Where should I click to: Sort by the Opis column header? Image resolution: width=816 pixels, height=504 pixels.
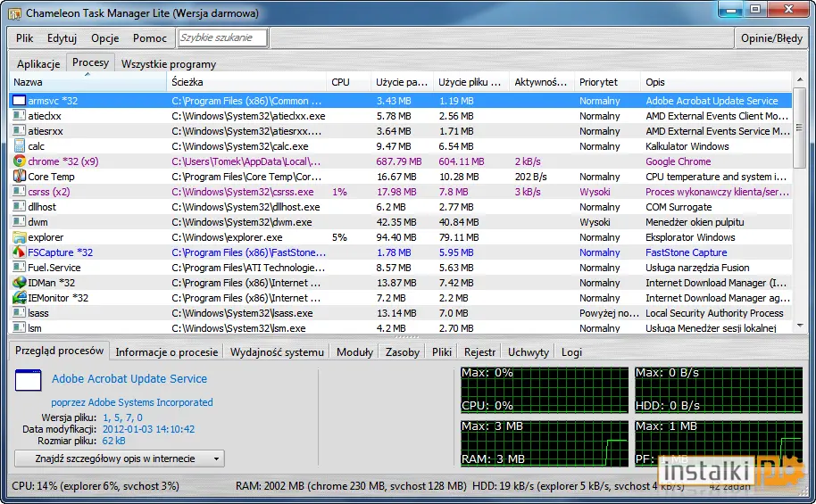tap(716, 82)
